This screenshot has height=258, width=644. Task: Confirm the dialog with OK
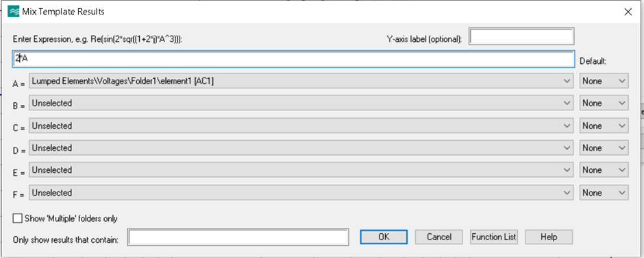pyautogui.click(x=384, y=237)
